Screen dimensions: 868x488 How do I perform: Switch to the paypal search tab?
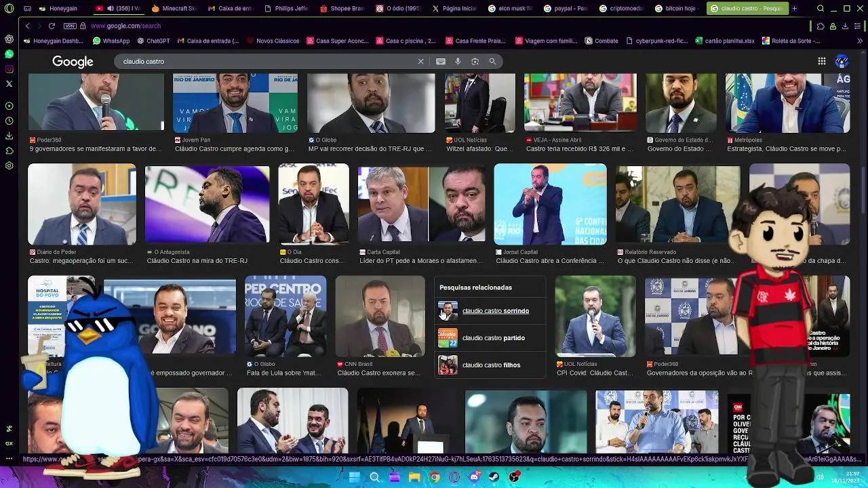pyautogui.click(x=567, y=9)
